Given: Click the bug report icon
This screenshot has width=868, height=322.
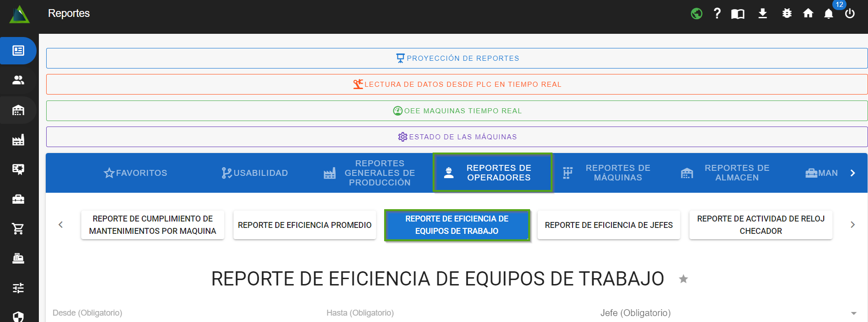Looking at the screenshot, I should coord(787,14).
